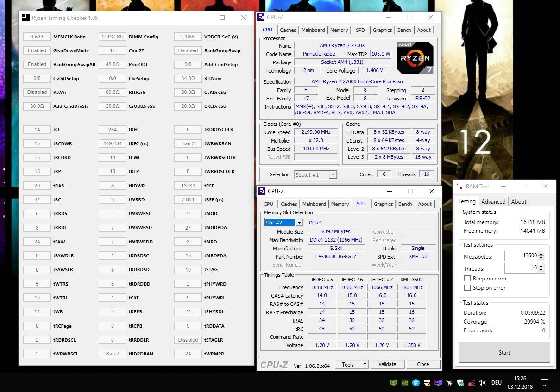
Task: Open the volume speaker tray icon
Action: pos(482,383)
